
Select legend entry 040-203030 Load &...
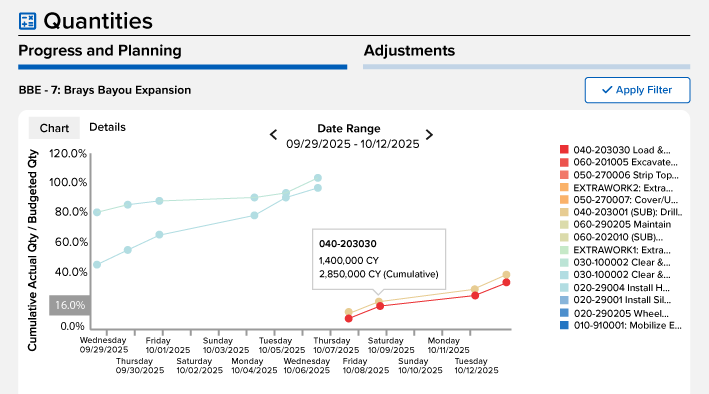coord(622,150)
